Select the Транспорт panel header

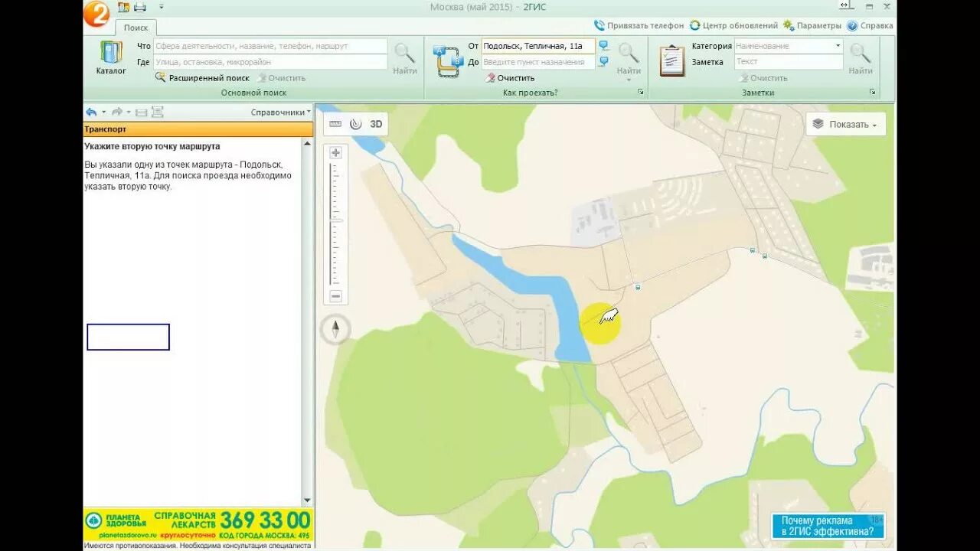click(x=198, y=129)
